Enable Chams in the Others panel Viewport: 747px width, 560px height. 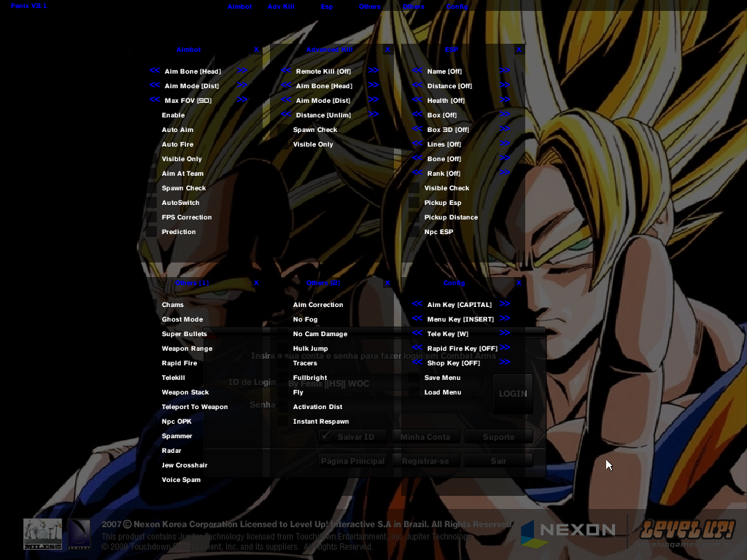click(172, 305)
